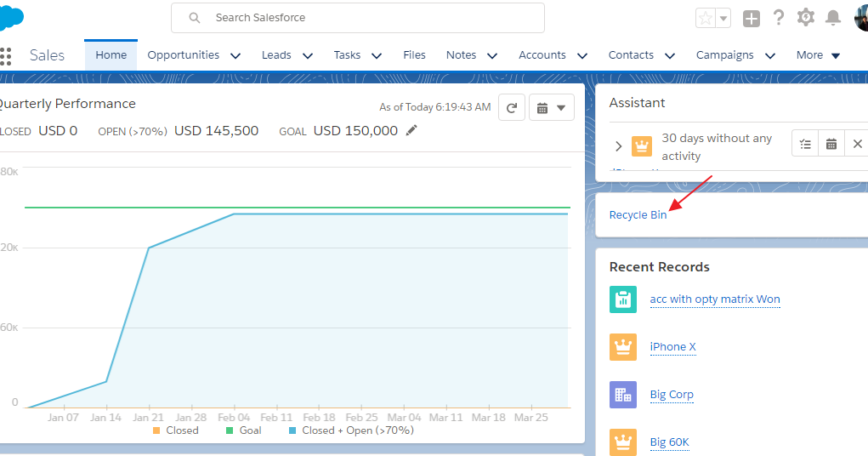
Task: Click the Favorites star icon
Action: coord(706,18)
